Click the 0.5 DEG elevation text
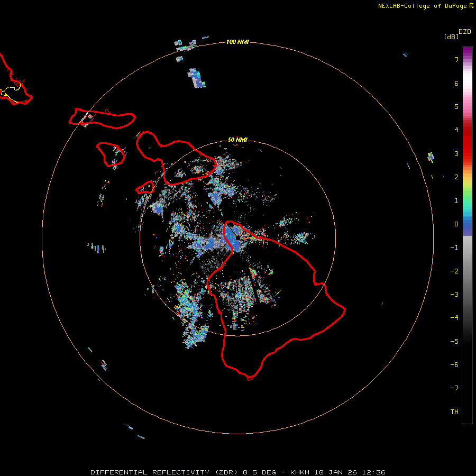The width and height of the screenshot is (476, 476). [259, 472]
